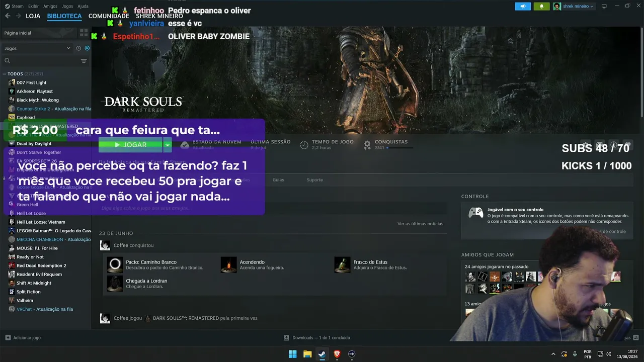This screenshot has height=362, width=644.
Task: Open the Amigos menu
Action: (50, 6)
